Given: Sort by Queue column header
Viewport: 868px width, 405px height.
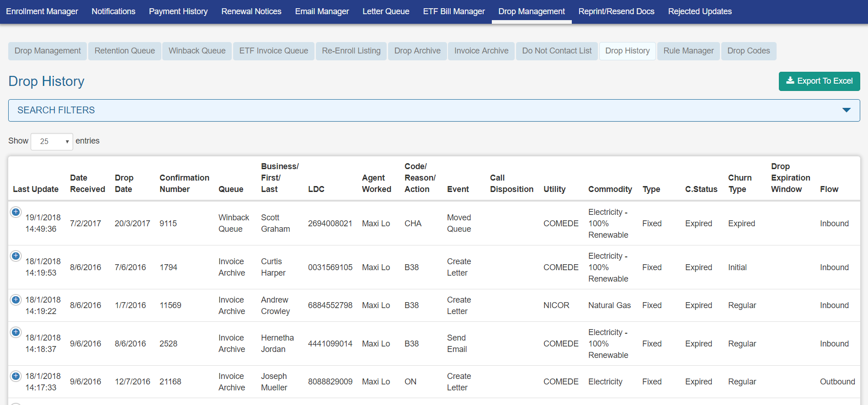Looking at the screenshot, I should 231,189.
